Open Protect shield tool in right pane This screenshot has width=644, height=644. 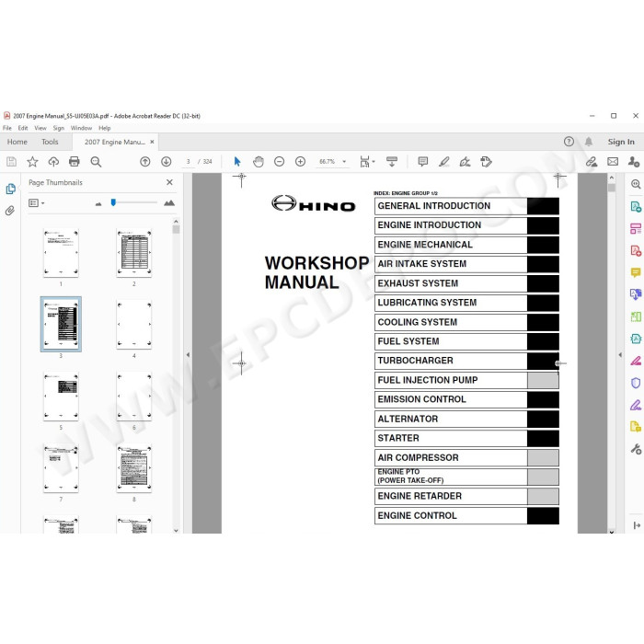[x=636, y=384]
